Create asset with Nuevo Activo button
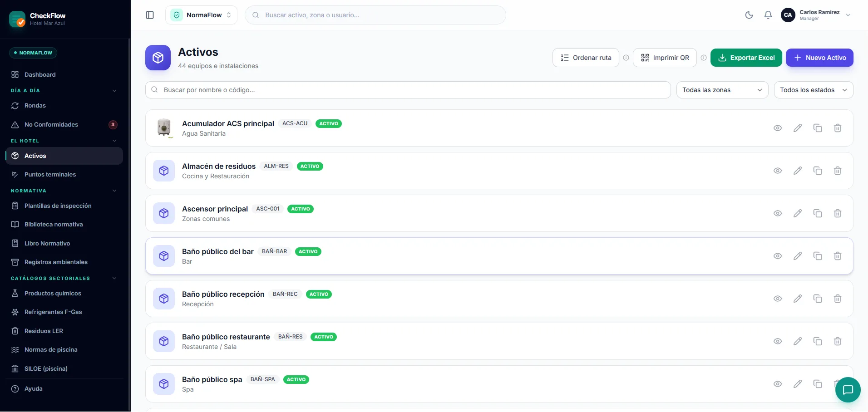Screen dimensions: 868x412 [819, 58]
